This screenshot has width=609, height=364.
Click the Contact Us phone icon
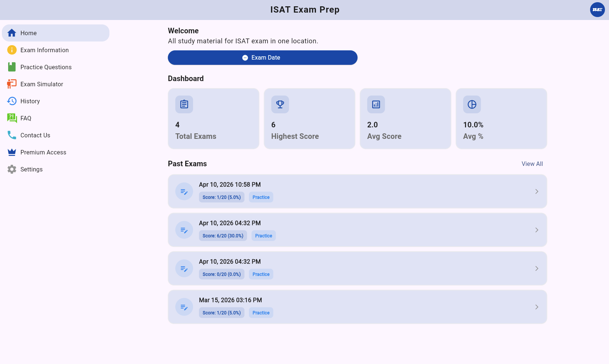pos(12,135)
